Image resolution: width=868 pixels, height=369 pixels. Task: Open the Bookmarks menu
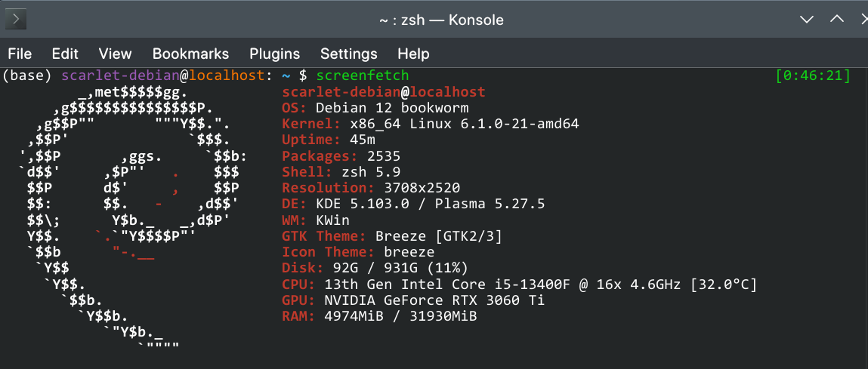(190, 54)
